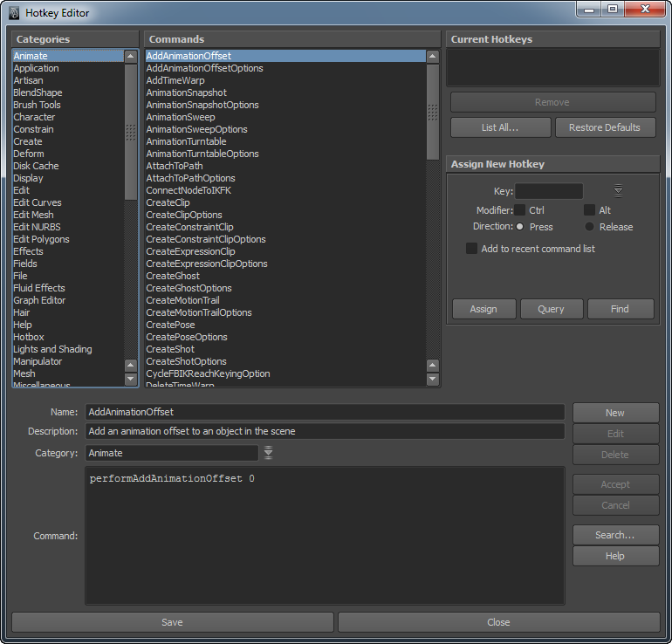Image resolution: width=672 pixels, height=644 pixels.
Task: Pick the AnimationTurntable command
Action: tap(186, 141)
